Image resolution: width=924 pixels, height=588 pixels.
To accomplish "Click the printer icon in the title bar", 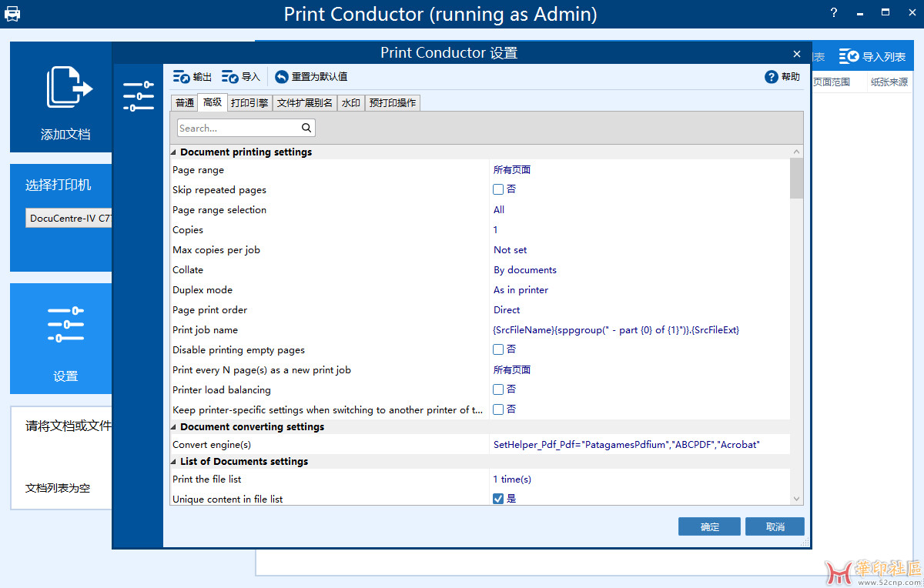I will click(12, 14).
